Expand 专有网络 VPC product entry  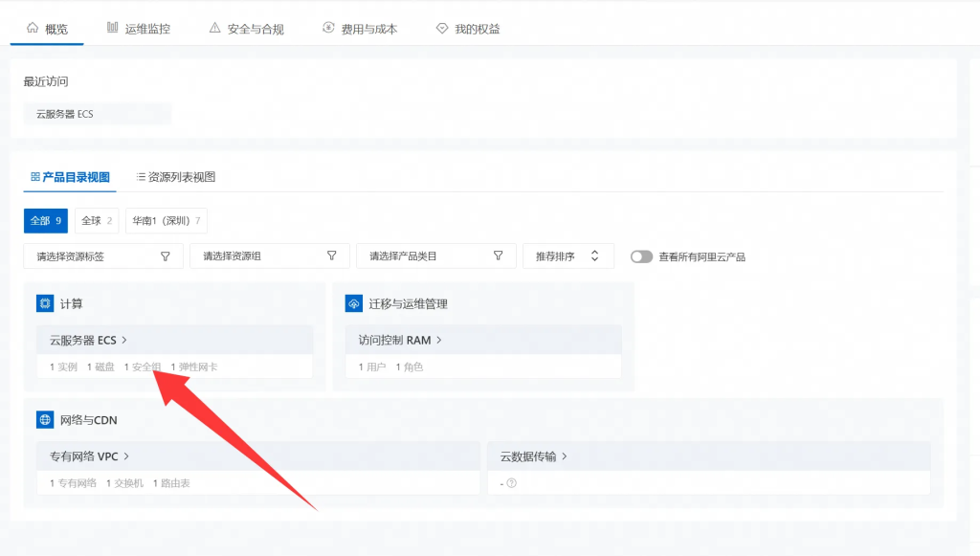(x=89, y=456)
